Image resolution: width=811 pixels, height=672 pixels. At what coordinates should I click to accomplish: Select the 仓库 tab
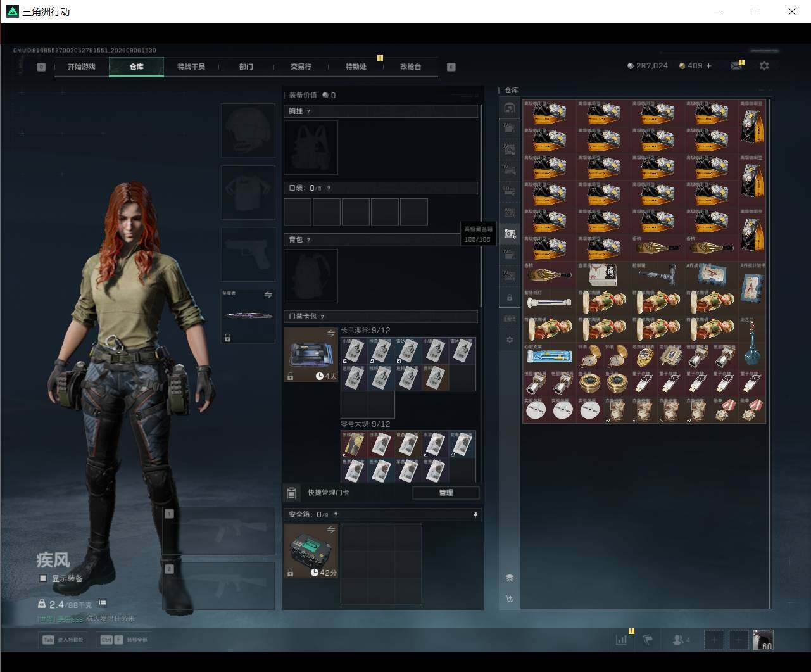point(137,67)
